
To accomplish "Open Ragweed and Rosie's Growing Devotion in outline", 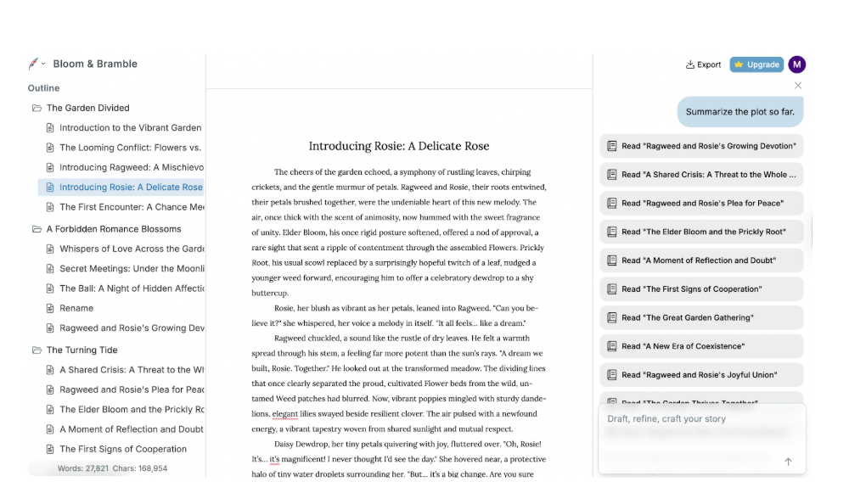I will [x=132, y=328].
